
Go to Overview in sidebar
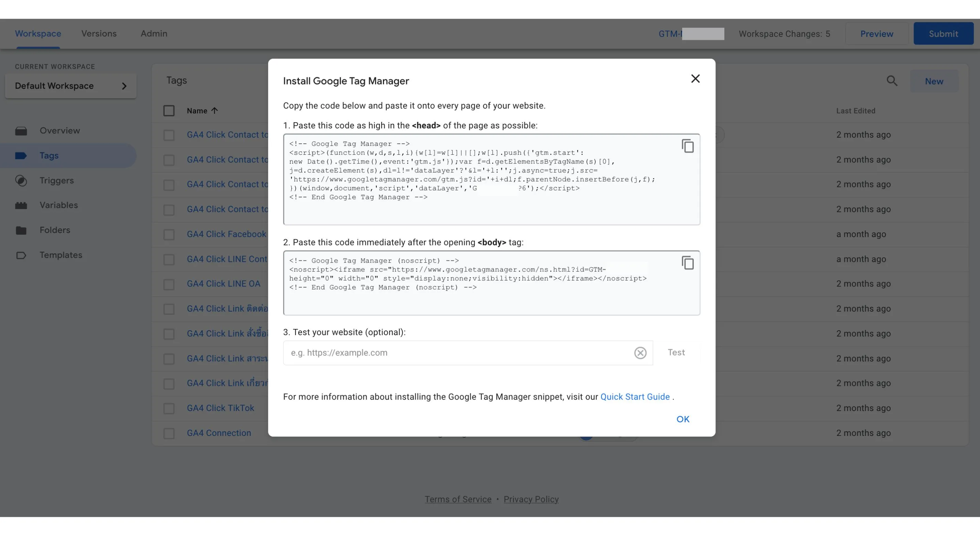click(60, 130)
